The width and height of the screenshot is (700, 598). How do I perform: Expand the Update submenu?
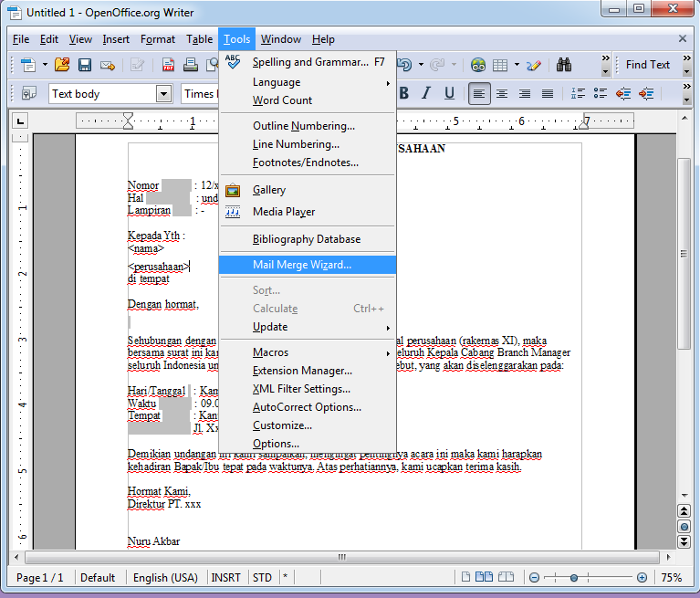(x=308, y=327)
